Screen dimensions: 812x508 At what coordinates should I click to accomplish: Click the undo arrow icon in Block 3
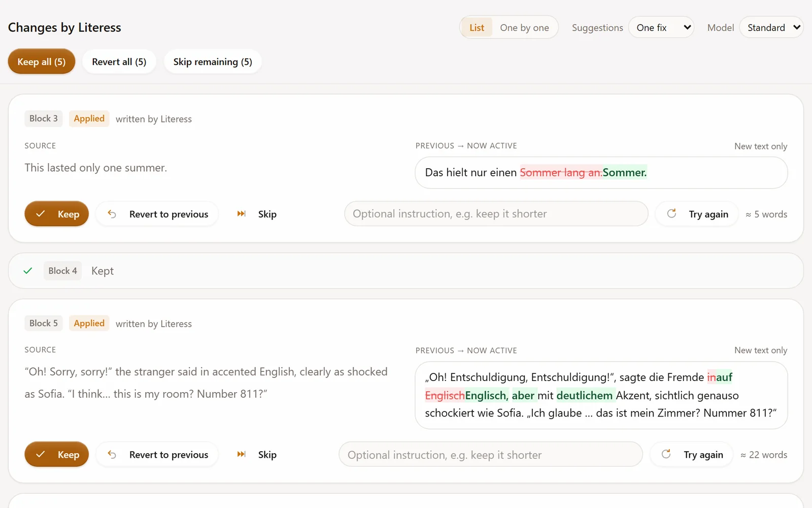click(112, 214)
